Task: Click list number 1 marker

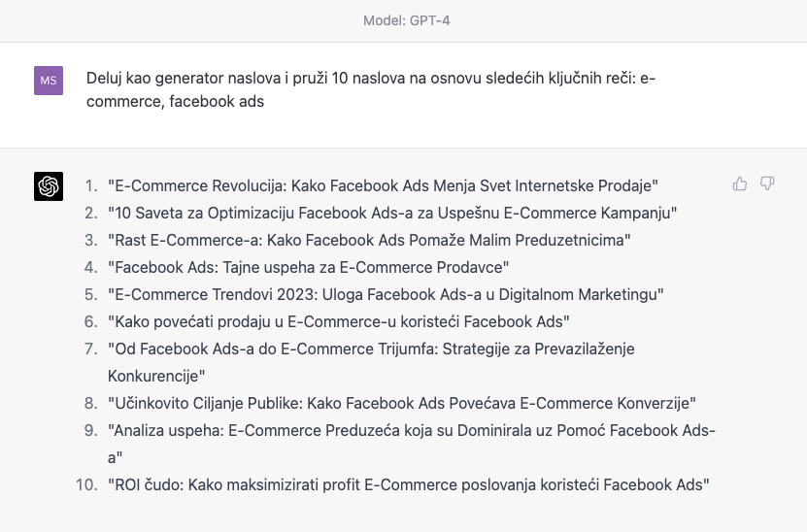Action: 91,185
